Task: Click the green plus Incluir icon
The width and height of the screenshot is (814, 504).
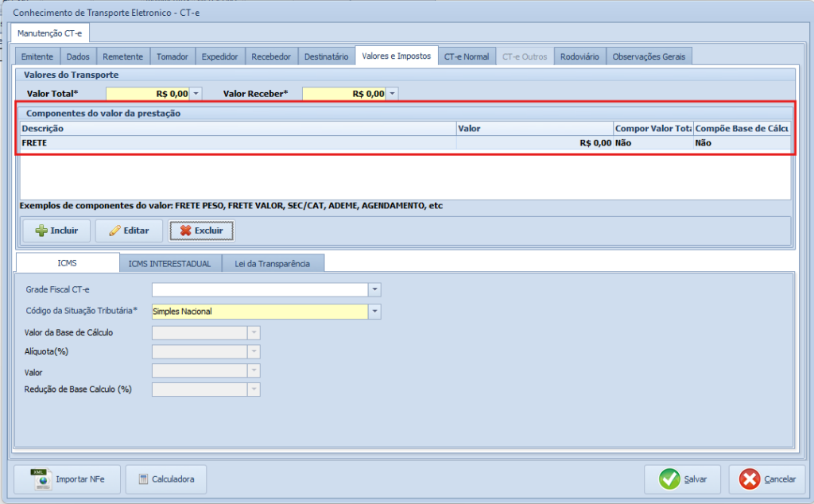Action: pos(41,231)
